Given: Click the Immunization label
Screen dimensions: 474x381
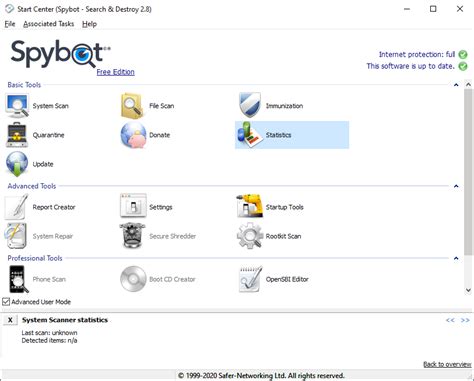Looking at the screenshot, I should click(284, 106).
